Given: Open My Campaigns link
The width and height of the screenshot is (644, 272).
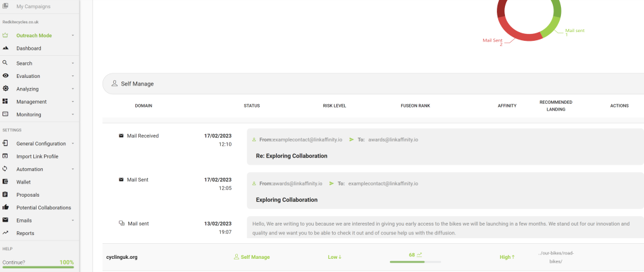Looking at the screenshot, I should point(33,6).
